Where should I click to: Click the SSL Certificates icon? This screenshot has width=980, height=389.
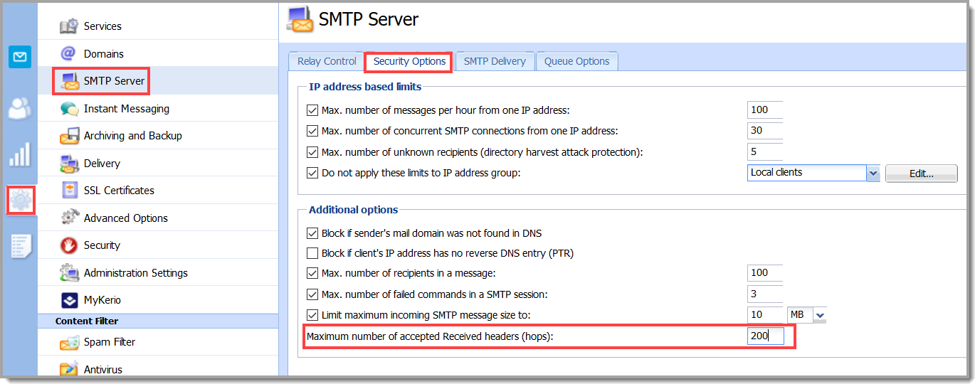tap(68, 191)
